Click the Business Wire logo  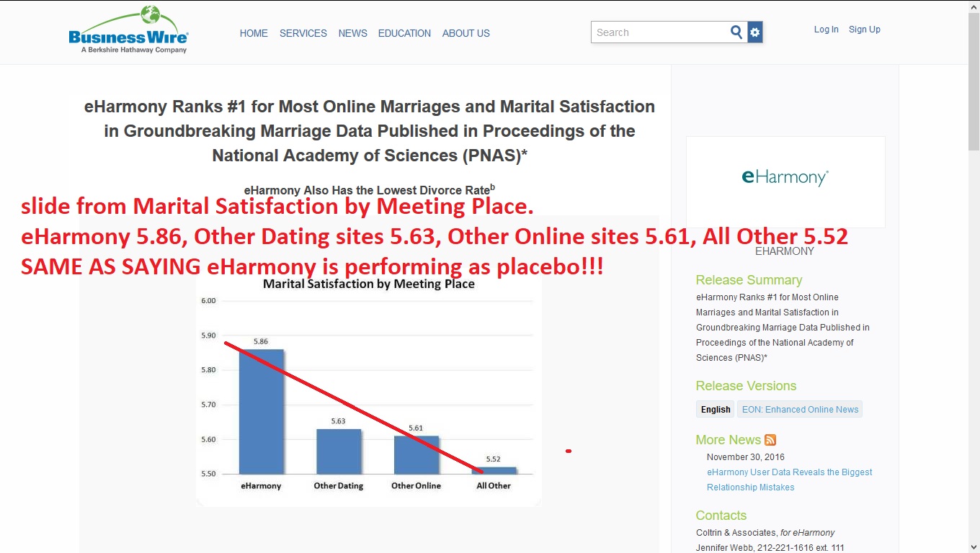click(128, 30)
